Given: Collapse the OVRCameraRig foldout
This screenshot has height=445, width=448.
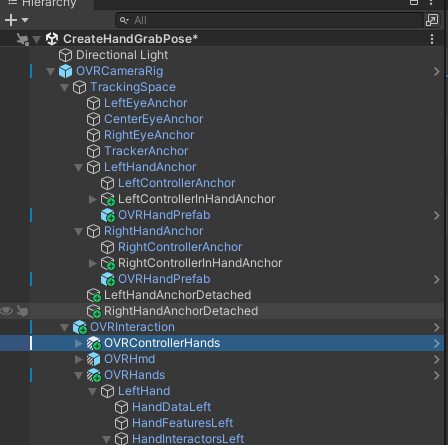Looking at the screenshot, I should point(51,72).
